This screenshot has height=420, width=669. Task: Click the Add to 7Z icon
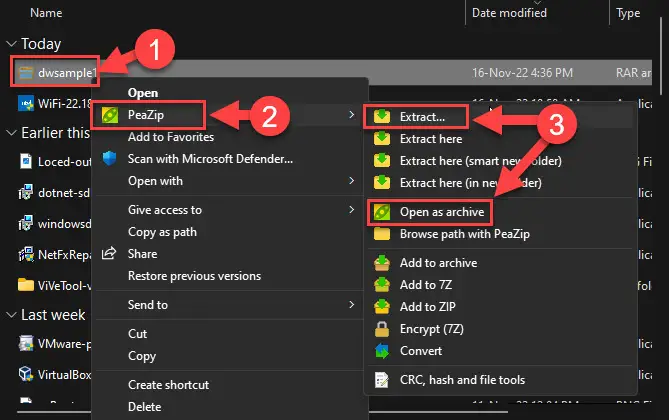tap(382, 285)
